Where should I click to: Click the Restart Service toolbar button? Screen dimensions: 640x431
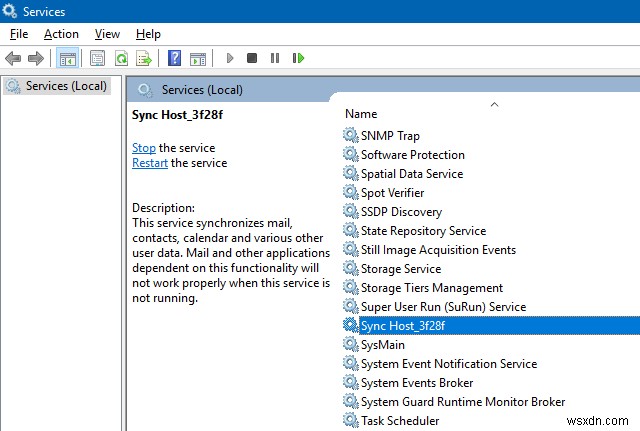coord(298,58)
